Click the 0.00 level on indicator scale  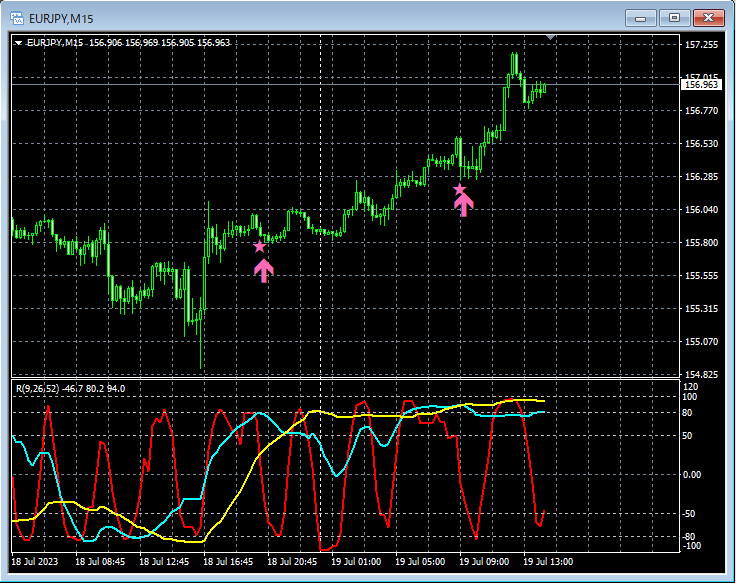point(692,475)
